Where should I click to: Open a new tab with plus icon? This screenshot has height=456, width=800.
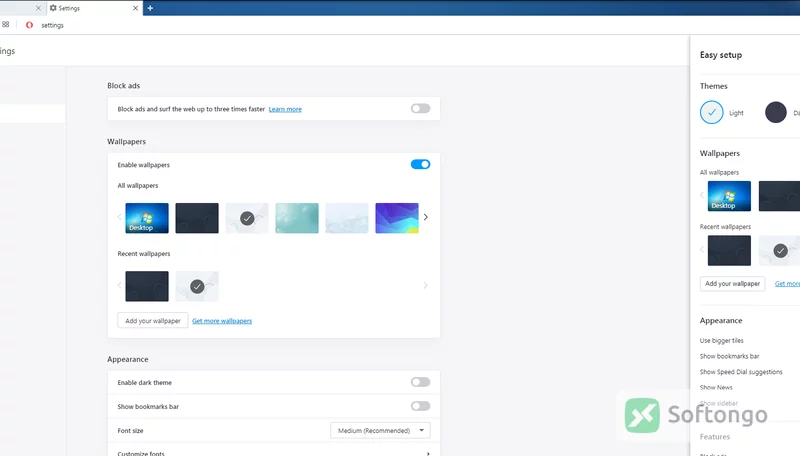(x=150, y=8)
